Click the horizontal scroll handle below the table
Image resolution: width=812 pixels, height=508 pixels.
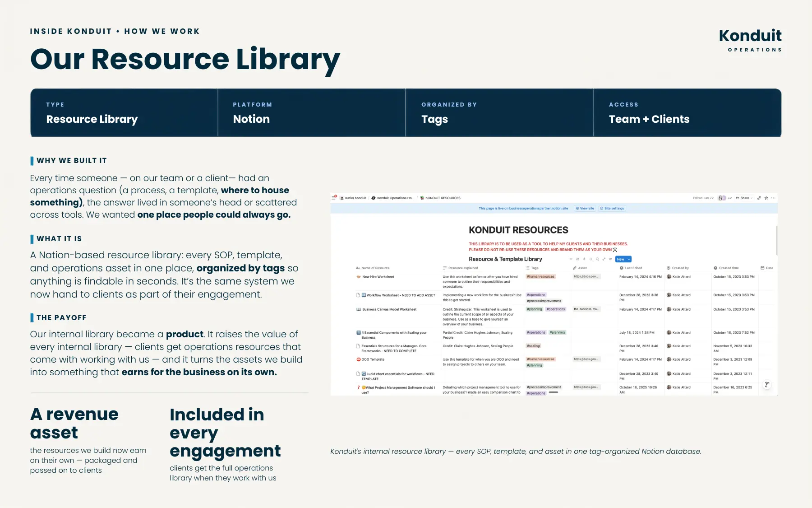[x=554, y=392]
